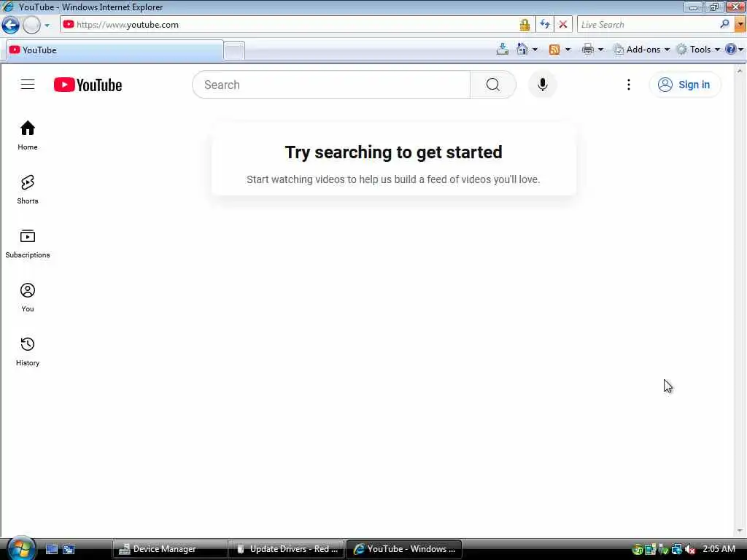747x560 pixels.
Task: Click the magnifier search button on YouTube
Action: 492,85
